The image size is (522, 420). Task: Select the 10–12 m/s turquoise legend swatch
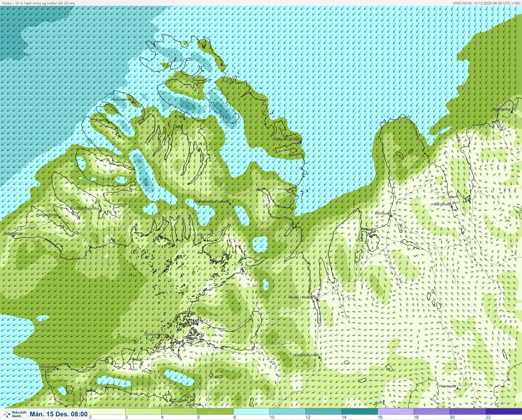coord(288,411)
